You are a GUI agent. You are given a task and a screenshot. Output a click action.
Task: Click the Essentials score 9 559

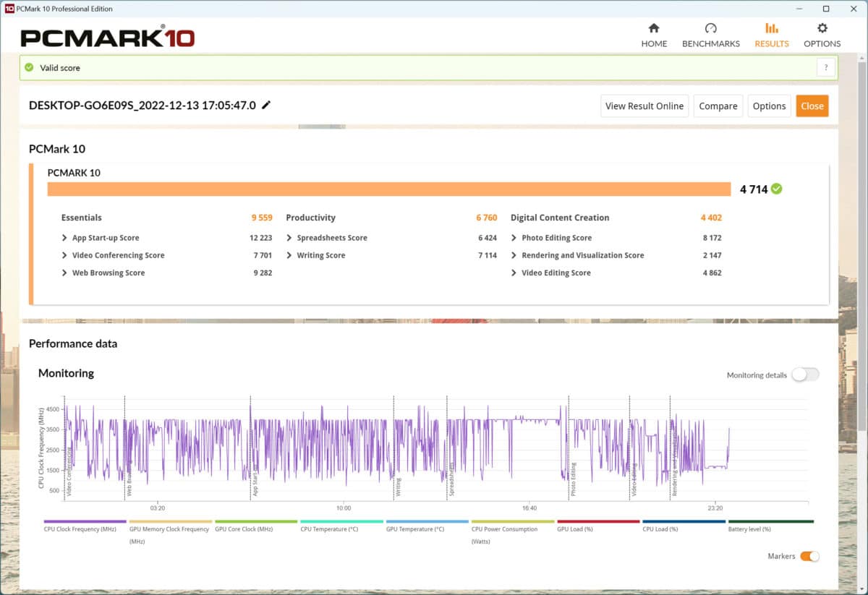262,218
